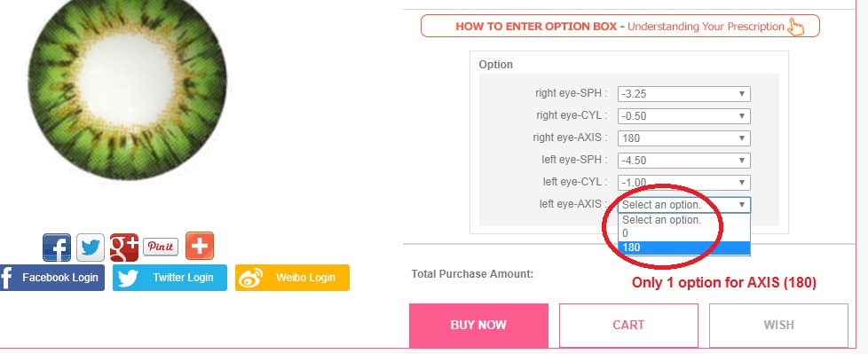Open the left eye-SPH dropdown

(x=683, y=161)
